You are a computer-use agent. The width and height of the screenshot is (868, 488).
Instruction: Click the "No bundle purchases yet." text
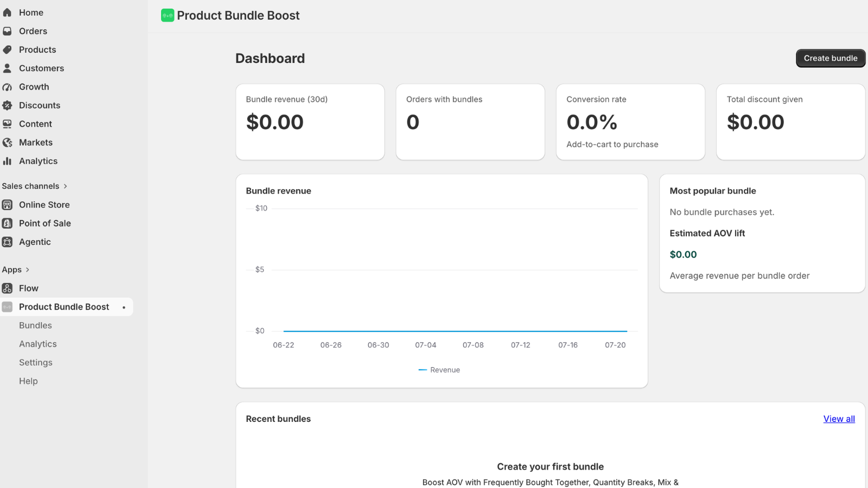pos(722,212)
